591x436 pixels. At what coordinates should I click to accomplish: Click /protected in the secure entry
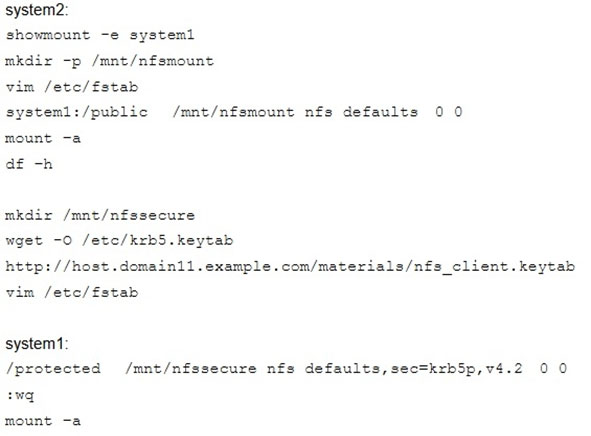pos(53,369)
